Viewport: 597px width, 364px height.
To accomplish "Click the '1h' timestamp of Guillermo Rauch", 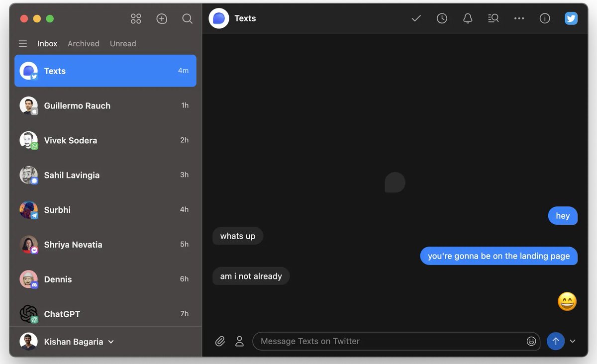I will click(x=185, y=105).
